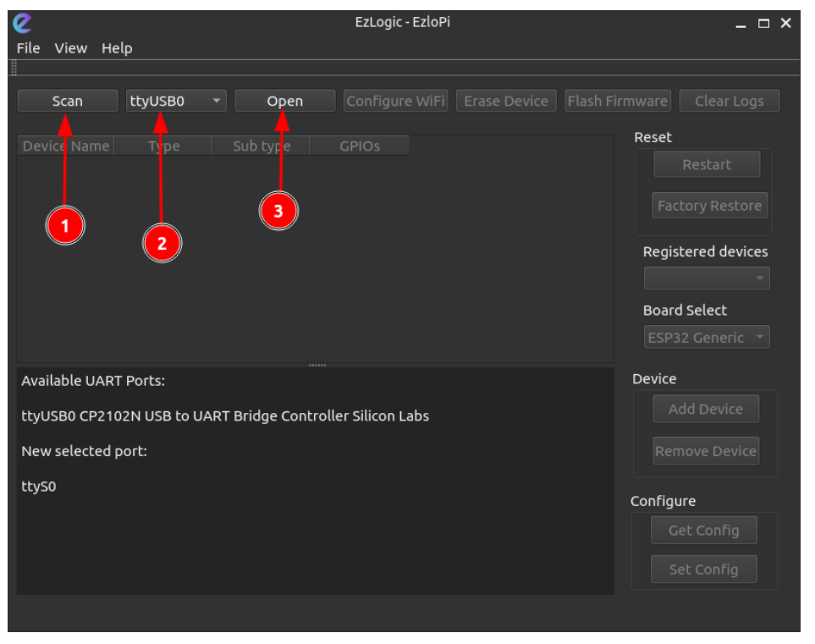Click the Restart button
The height and width of the screenshot is (644, 815).
707,165
